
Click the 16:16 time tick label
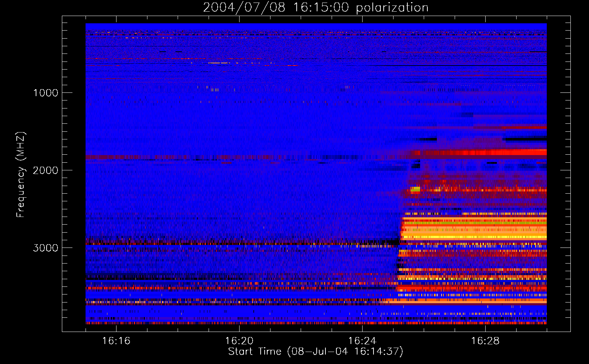116,341
